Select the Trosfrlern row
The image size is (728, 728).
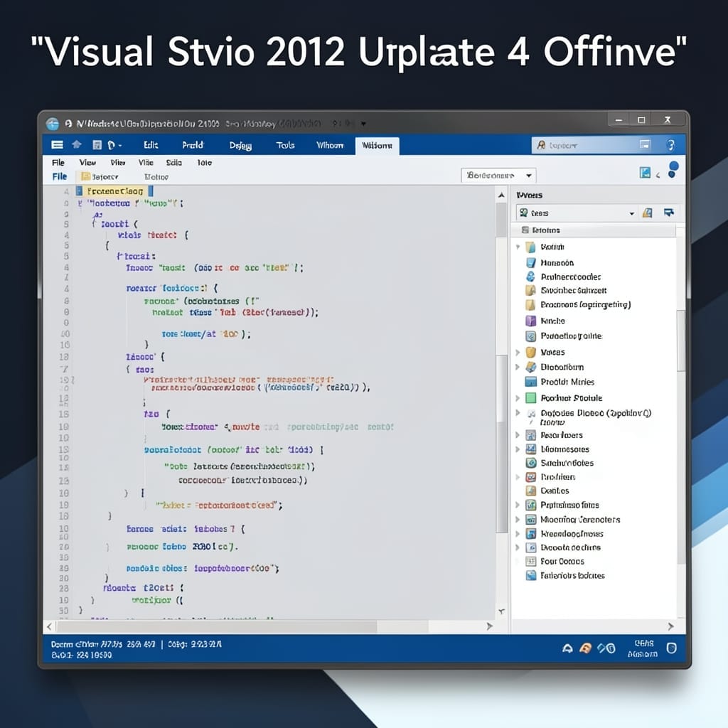(557, 477)
